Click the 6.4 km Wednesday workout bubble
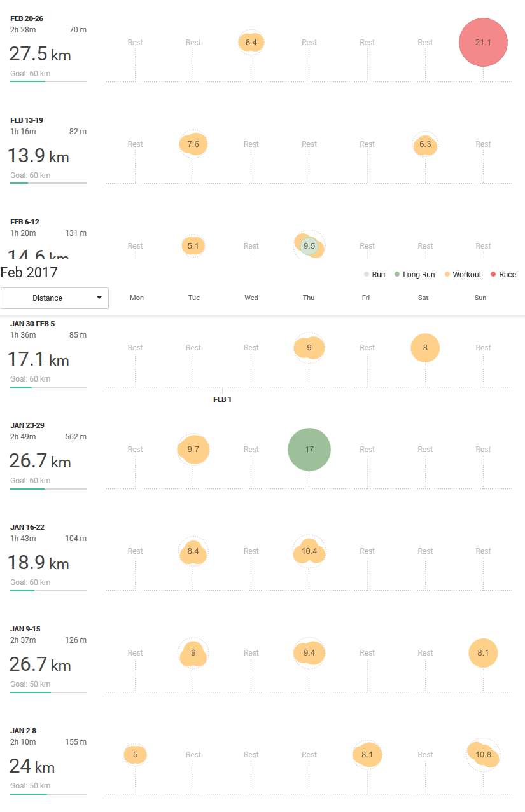This screenshot has width=525, height=812. (251, 43)
